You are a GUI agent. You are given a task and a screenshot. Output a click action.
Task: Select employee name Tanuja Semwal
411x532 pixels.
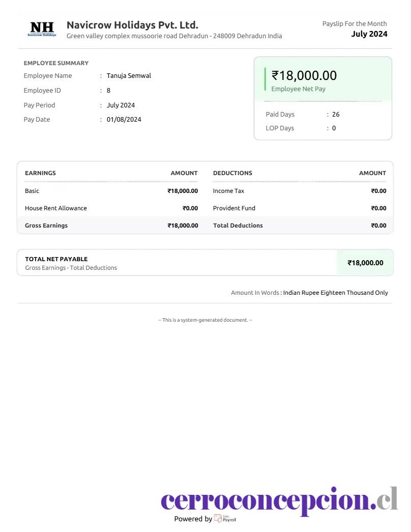pyautogui.click(x=129, y=76)
